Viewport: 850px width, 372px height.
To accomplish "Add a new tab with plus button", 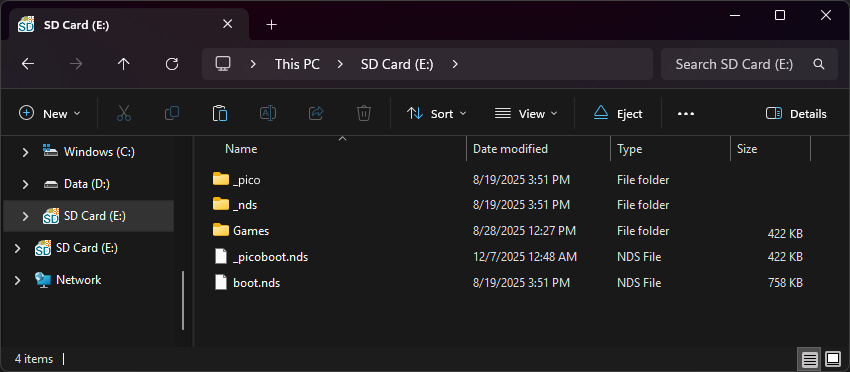I will 272,24.
